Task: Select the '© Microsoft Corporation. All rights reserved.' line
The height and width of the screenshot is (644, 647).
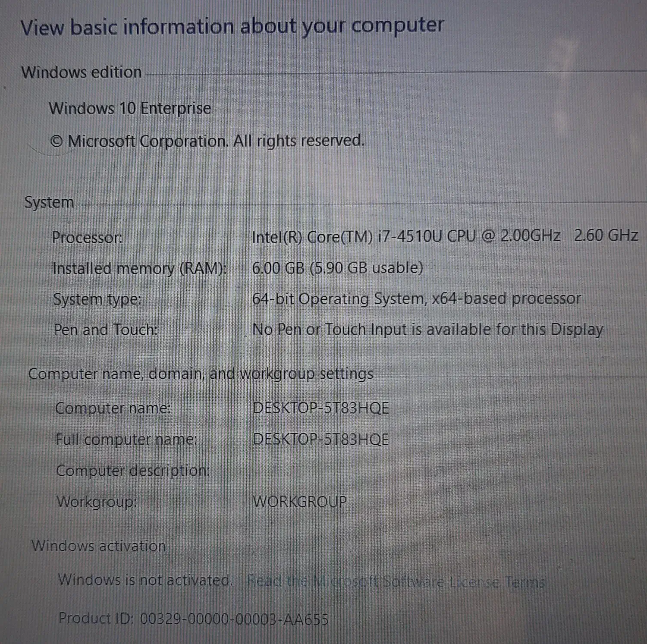Action: 207,141
